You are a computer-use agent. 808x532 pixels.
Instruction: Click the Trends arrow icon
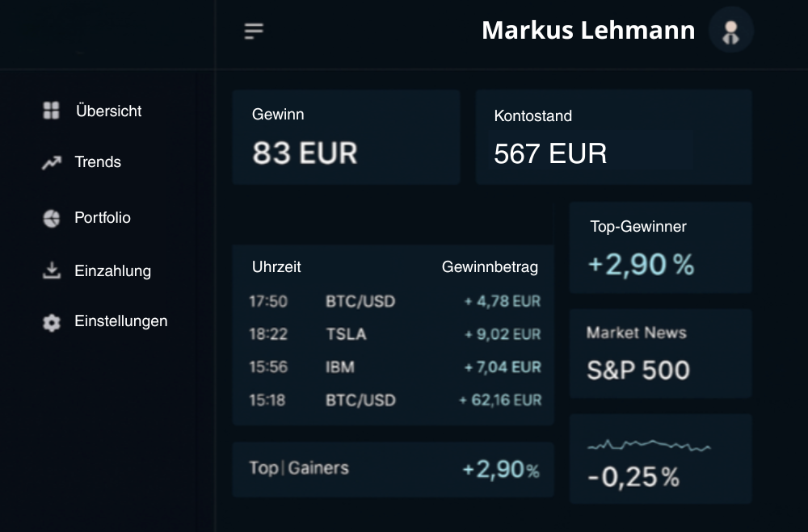(x=50, y=162)
